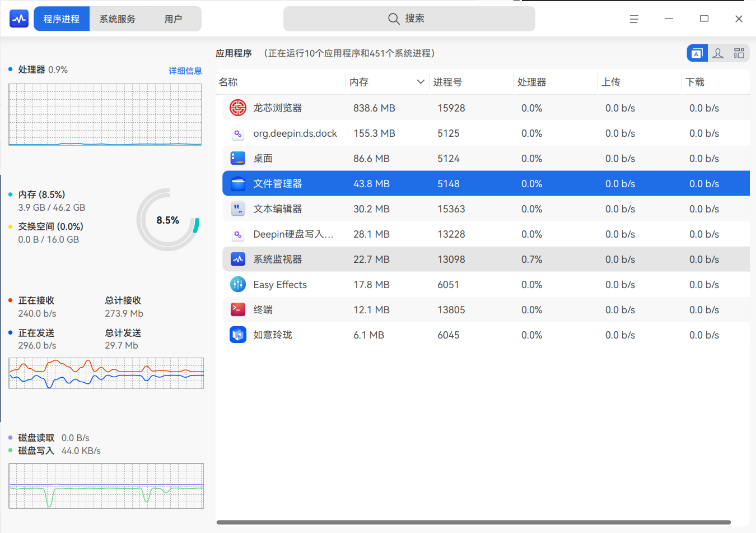This screenshot has width=756, height=533.
Task: Open the 详细信息 link
Action: tap(185, 71)
